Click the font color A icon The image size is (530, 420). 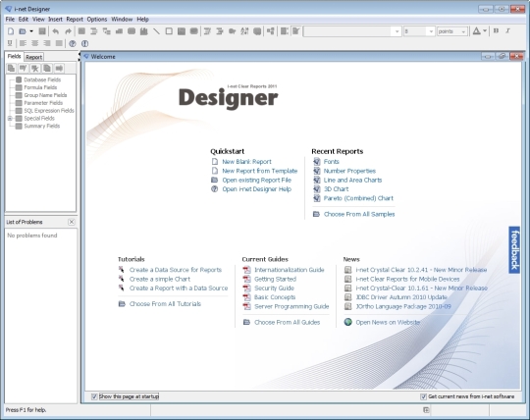click(477, 31)
